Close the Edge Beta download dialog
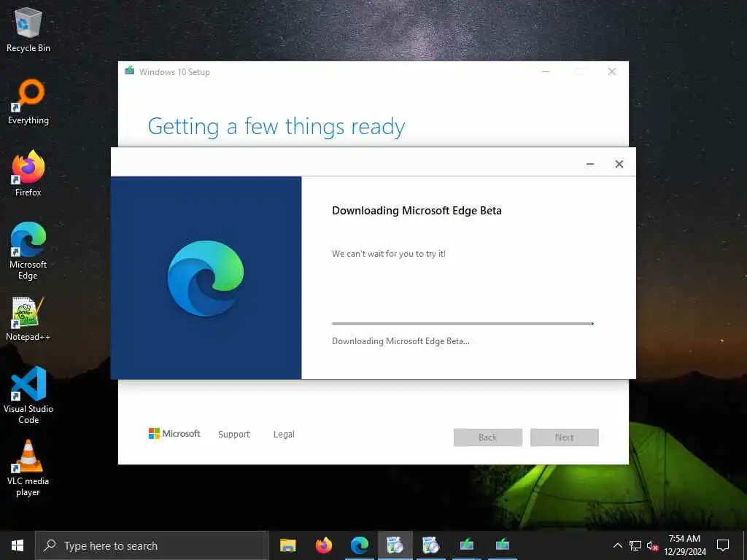 point(619,164)
